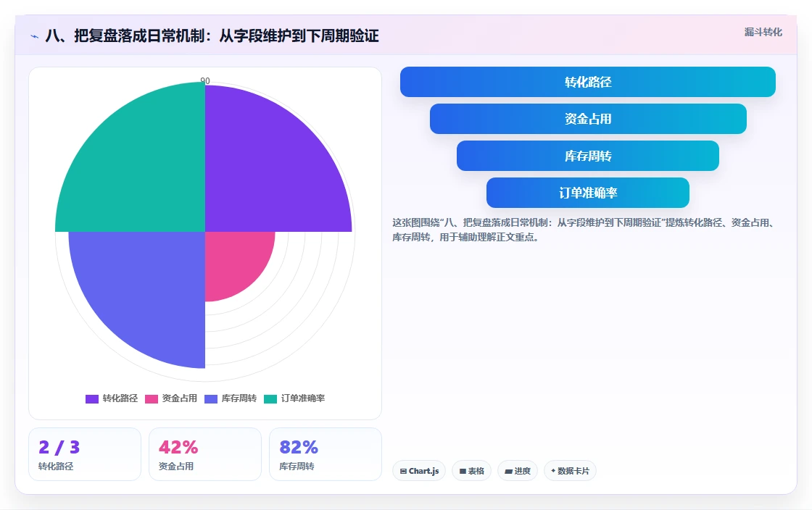Click the 转化路径 funnel bar
This screenshot has width=812, height=510.
(588, 82)
